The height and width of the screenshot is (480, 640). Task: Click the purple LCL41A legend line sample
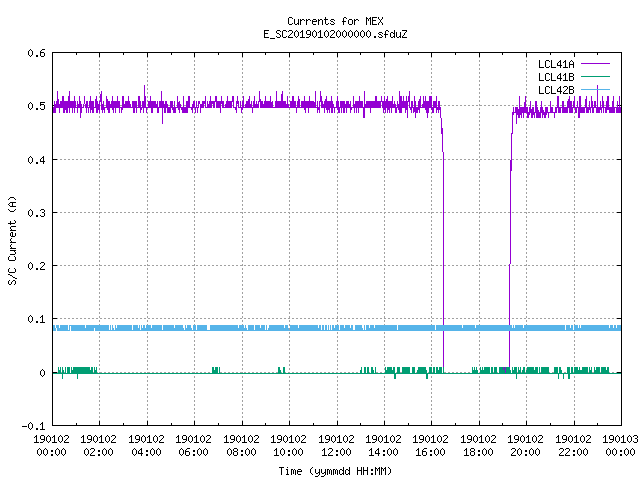pyautogui.click(x=595, y=64)
